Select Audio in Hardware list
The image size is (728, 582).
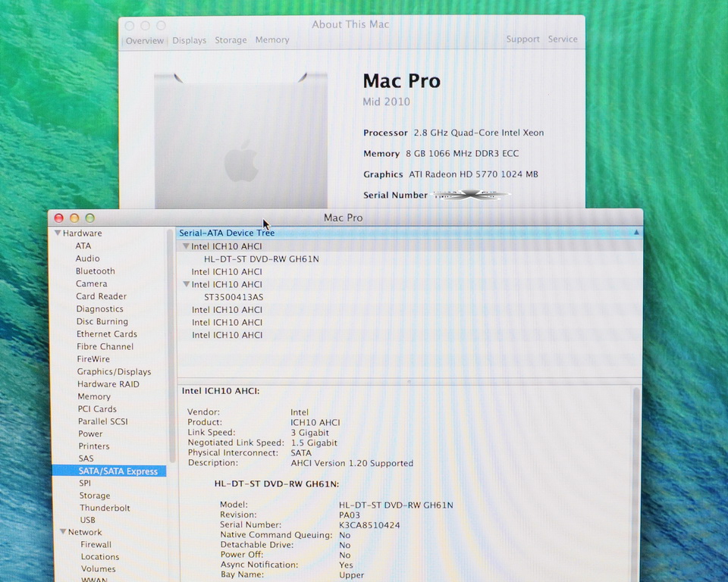click(87, 258)
